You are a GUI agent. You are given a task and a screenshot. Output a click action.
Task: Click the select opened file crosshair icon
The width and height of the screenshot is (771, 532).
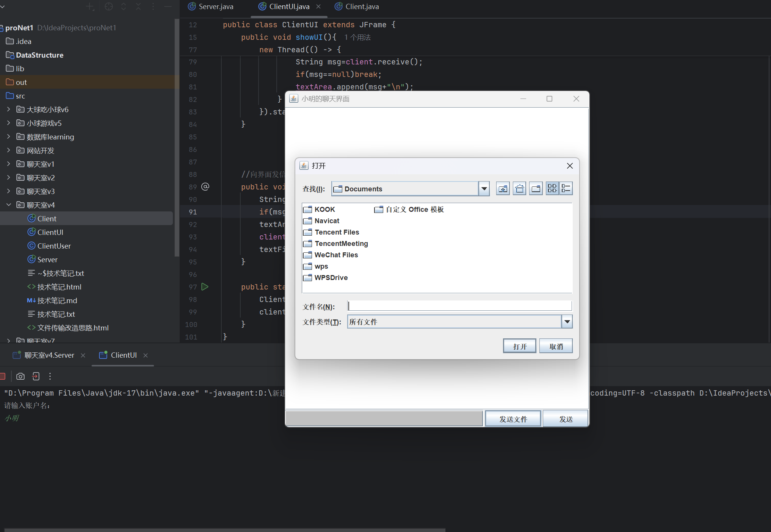(x=109, y=6)
